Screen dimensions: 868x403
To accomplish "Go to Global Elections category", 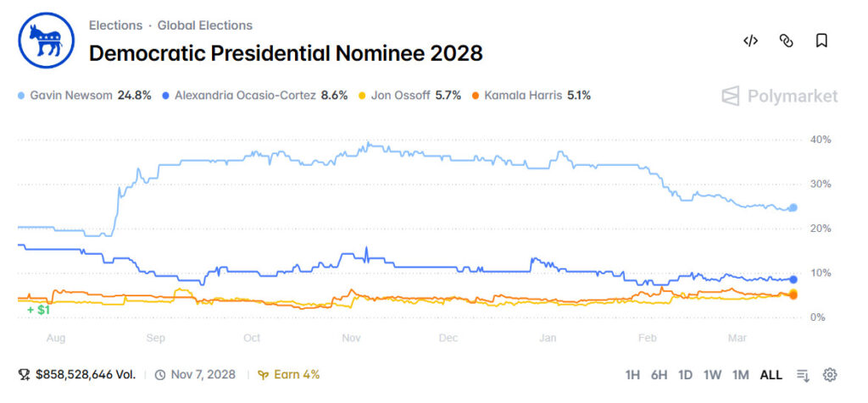I will pos(204,25).
